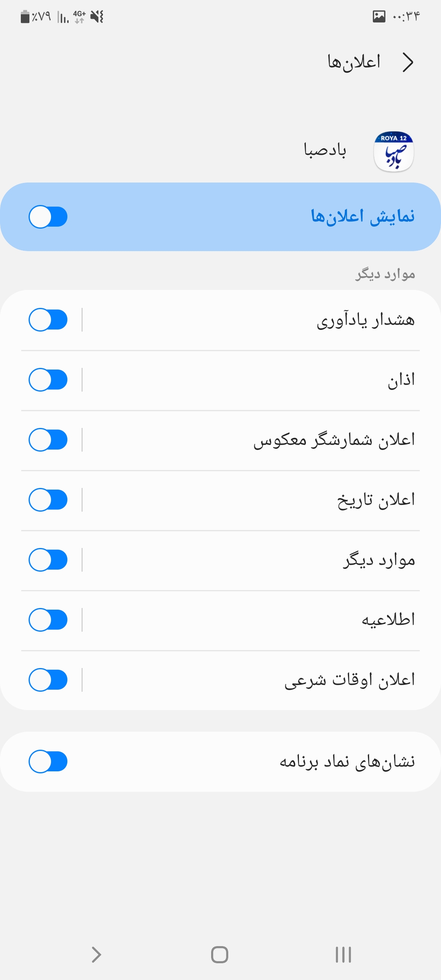
Task: Toggle the نشان‌های نماد برنامه switch
Action: point(48,762)
